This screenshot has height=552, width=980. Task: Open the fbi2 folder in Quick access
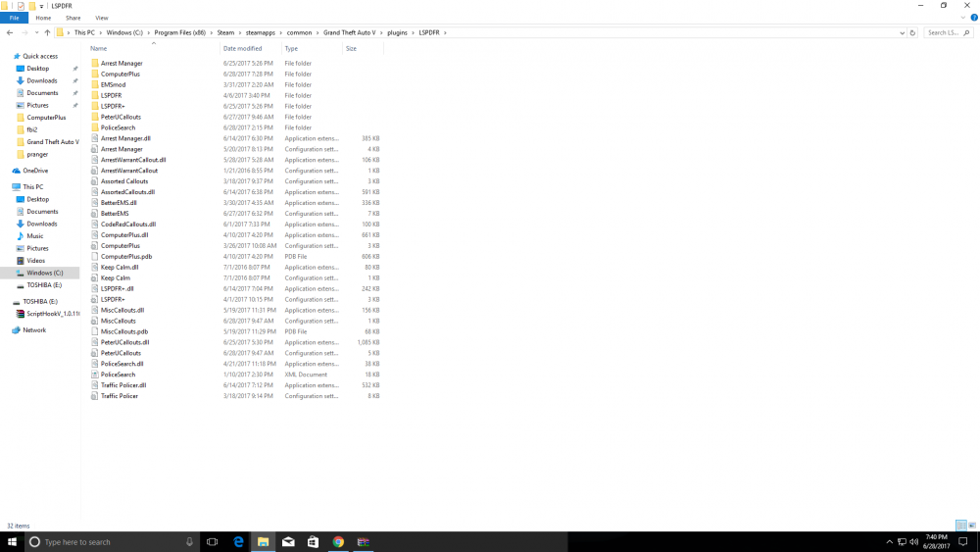tap(32, 129)
